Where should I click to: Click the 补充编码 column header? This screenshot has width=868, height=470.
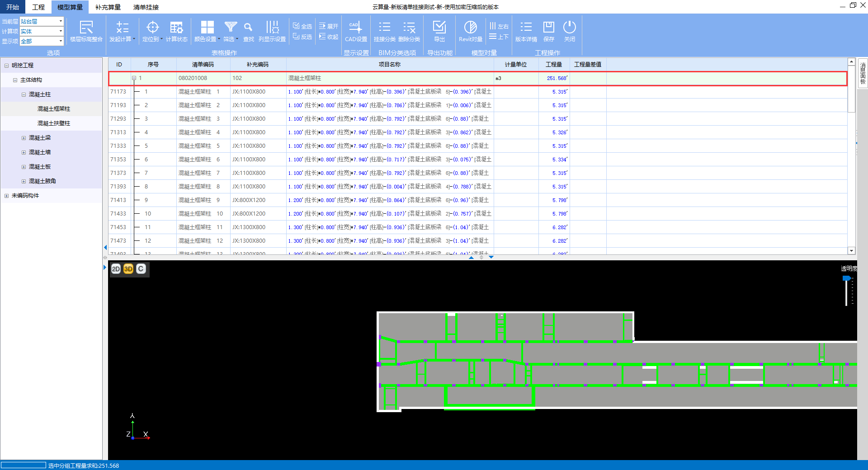tap(258, 64)
